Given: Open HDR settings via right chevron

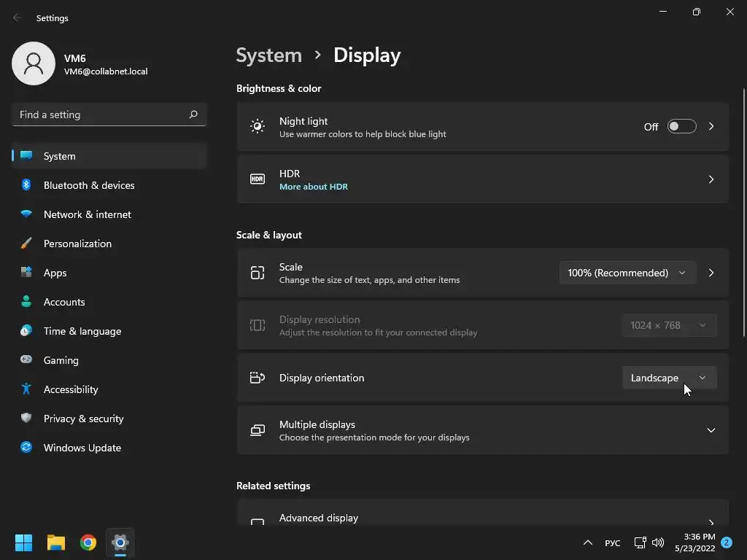Looking at the screenshot, I should [711, 179].
